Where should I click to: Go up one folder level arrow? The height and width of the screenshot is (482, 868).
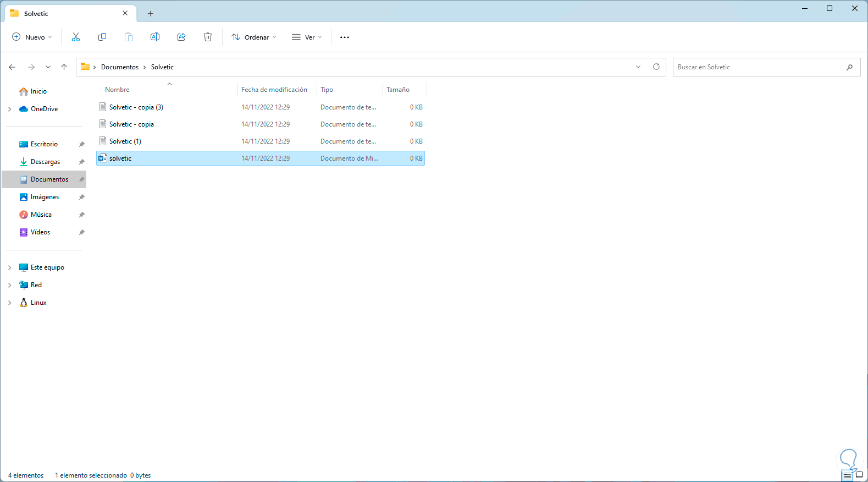pyautogui.click(x=64, y=67)
